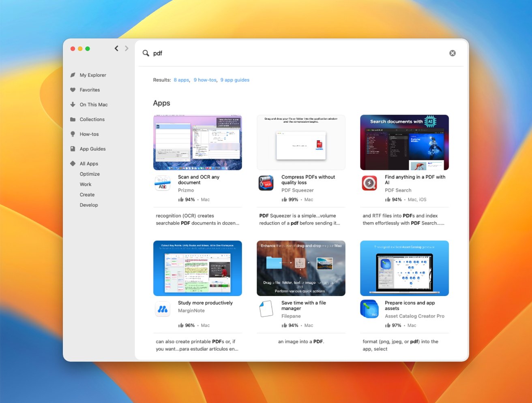Open the PDF Search screenshot thumbnail

click(x=404, y=143)
